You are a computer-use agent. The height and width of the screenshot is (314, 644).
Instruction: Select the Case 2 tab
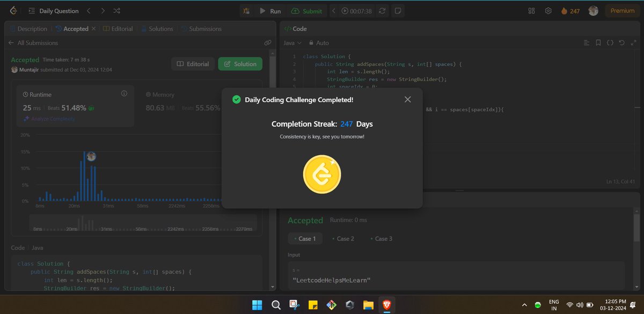pos(343,238)
